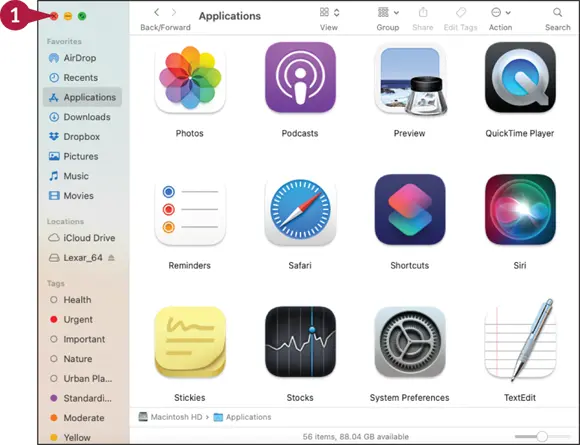
Task: Click the QuickTime Player label
Action: [520, 133]
